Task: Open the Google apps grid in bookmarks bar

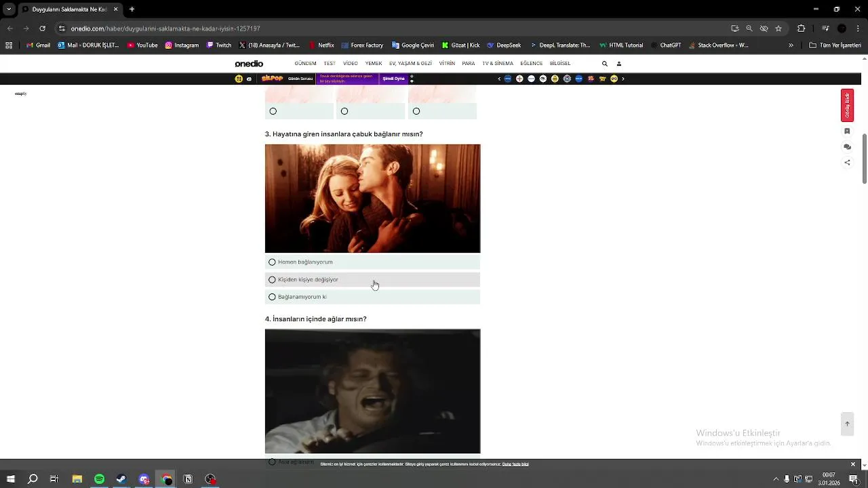Action: [9, 45]
